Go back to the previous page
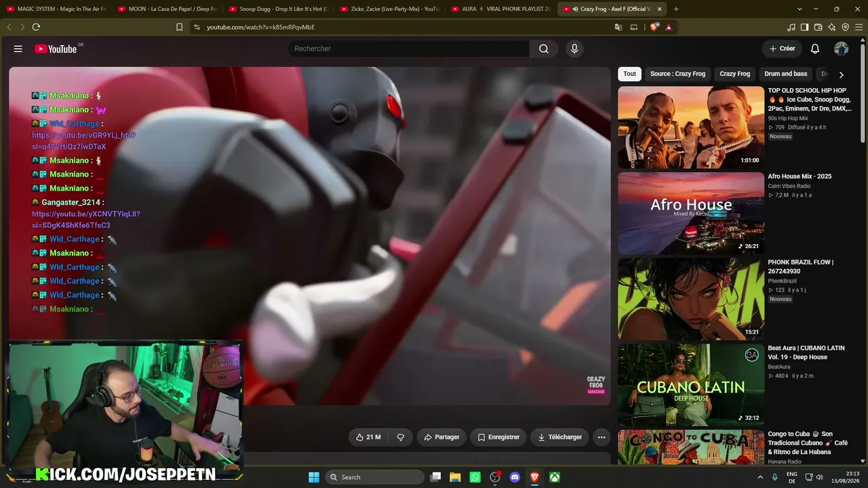Image resolution: width=868 pixels, height=488 pixels. pyautogui.click(x=9, y=27)
